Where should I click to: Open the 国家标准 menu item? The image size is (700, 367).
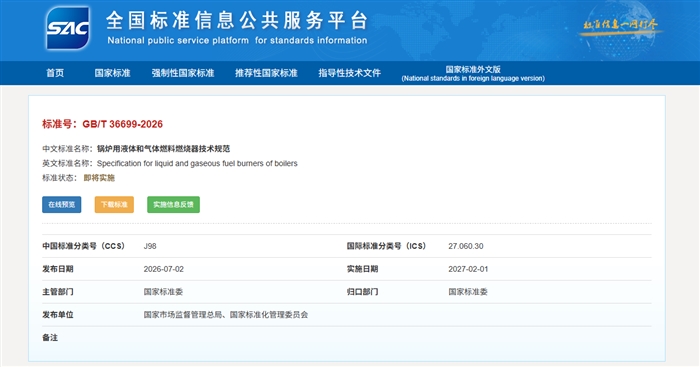coord(112,73)
